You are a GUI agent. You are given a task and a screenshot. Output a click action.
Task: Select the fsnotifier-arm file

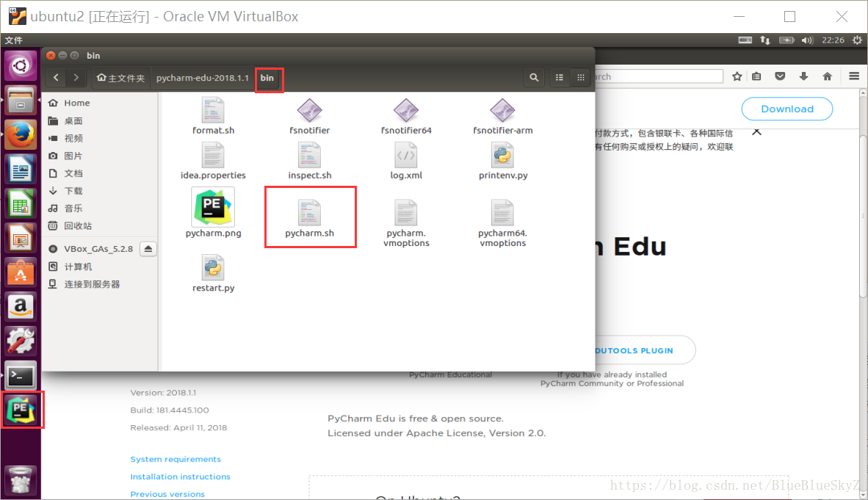coord(502,116)
